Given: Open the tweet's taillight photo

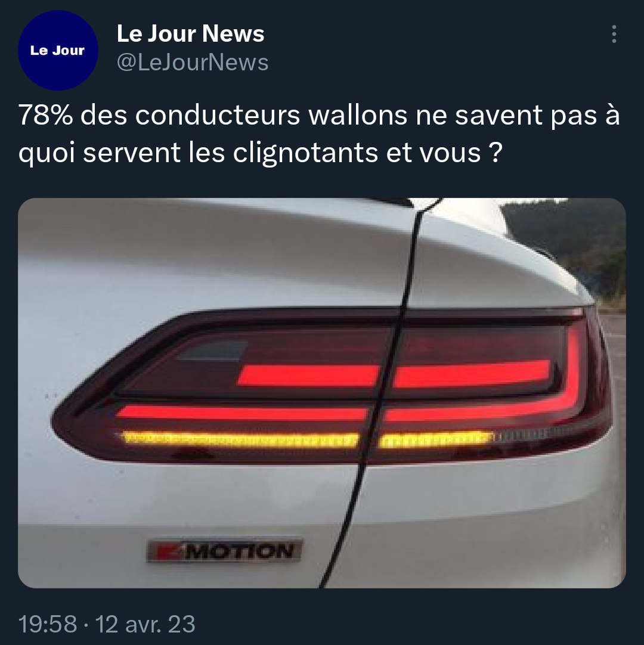Looking at the screenshot, I should (322, 393).
